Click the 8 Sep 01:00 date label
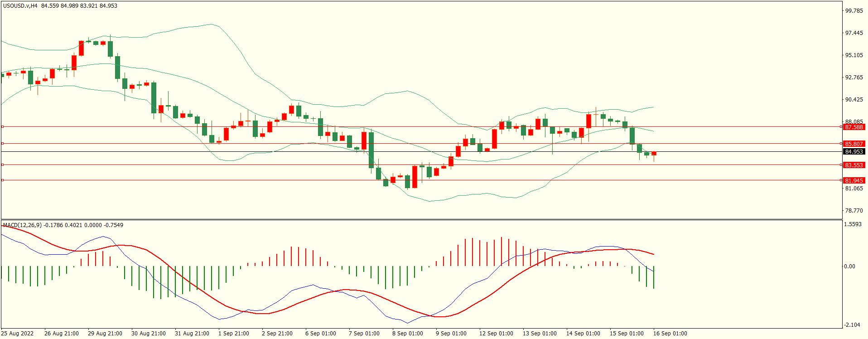This screenshot has height=339, width=868. [x=408, y=334]
